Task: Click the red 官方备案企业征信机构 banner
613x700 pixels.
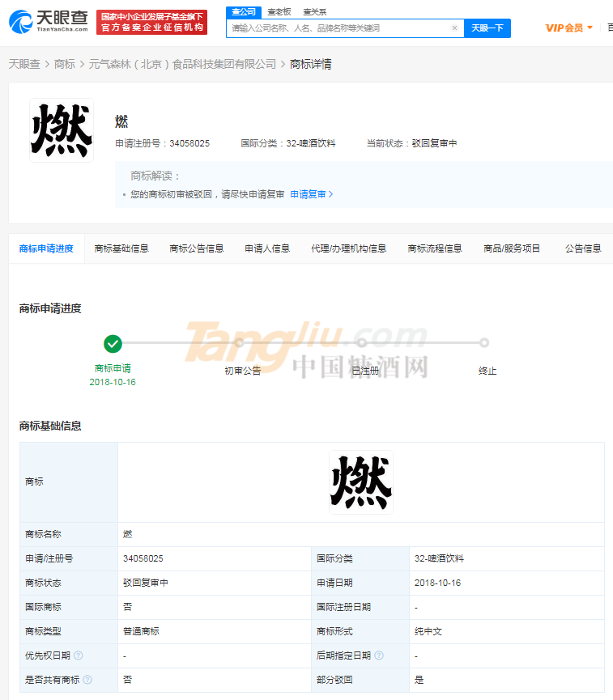Action: [152, 22]
